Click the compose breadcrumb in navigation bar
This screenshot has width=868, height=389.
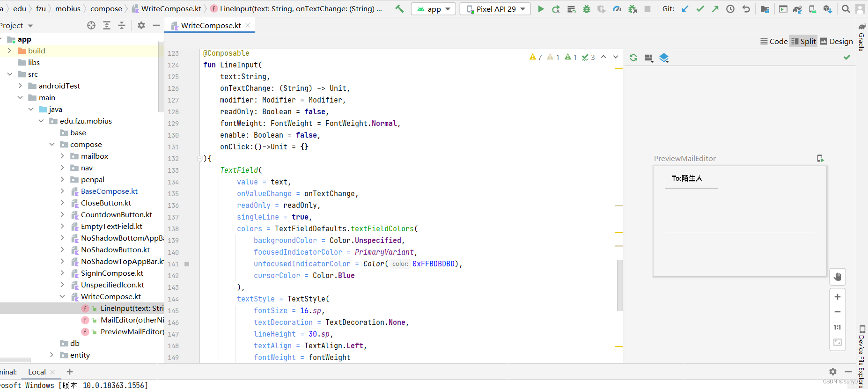pyautogui.click(x=106, y=8)
